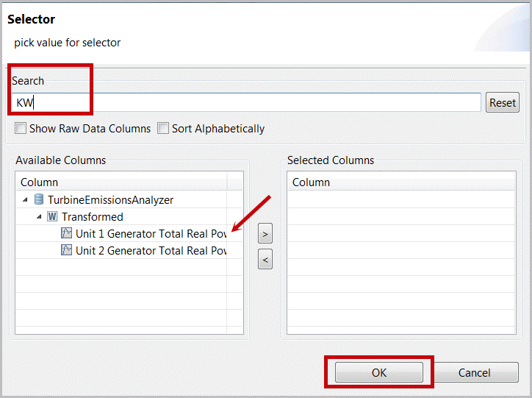Dismiss the dialog with Cancel

click(x=474, y=372)
